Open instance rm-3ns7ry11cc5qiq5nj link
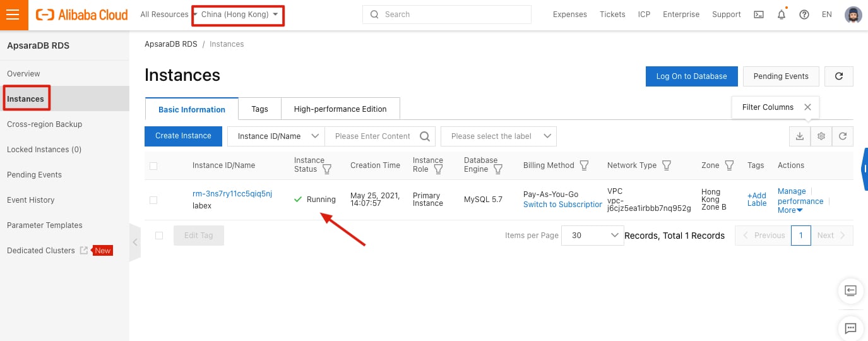 [x=232, y=194]
